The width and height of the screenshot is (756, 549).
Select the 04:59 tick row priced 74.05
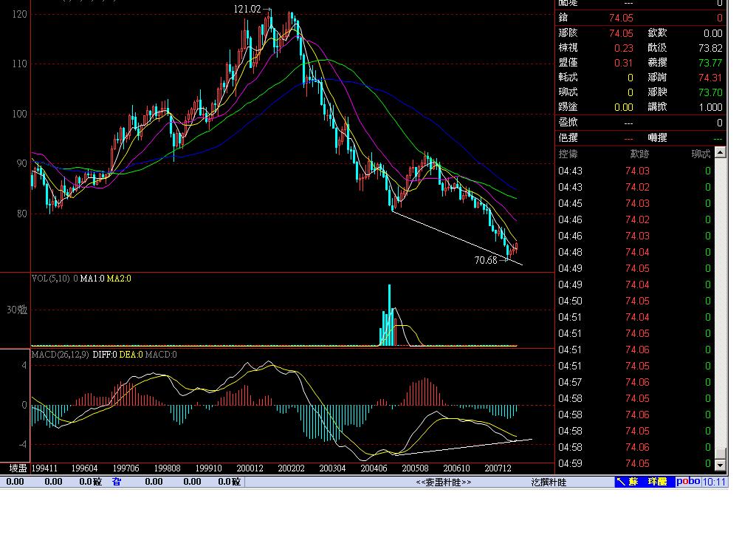pos(634,463)
